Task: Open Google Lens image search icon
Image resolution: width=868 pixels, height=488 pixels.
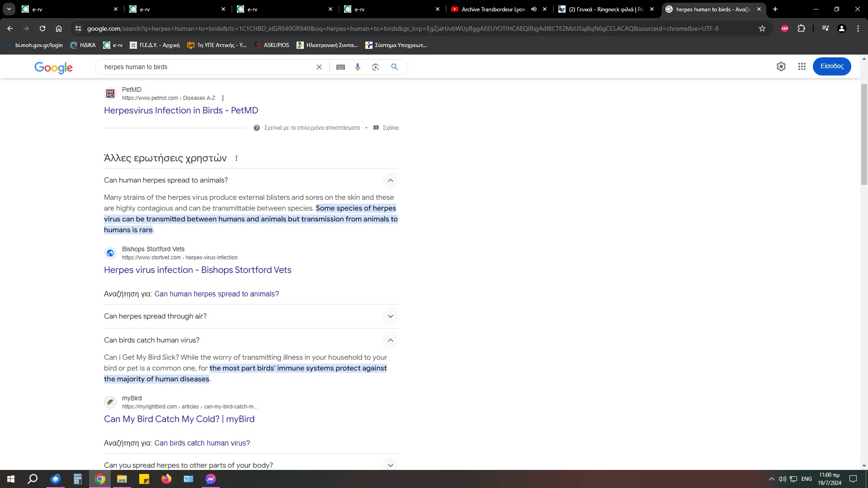Action: 376,67
